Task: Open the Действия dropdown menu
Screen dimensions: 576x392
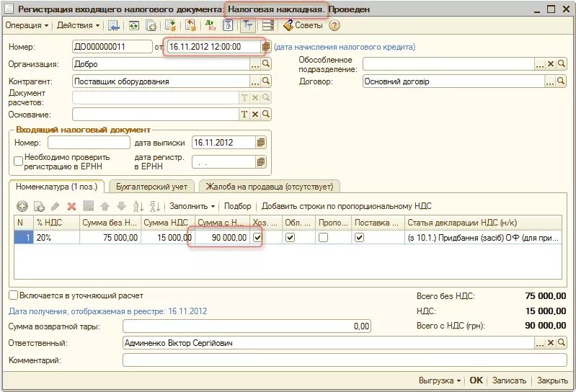Action: tap(79, 25)
